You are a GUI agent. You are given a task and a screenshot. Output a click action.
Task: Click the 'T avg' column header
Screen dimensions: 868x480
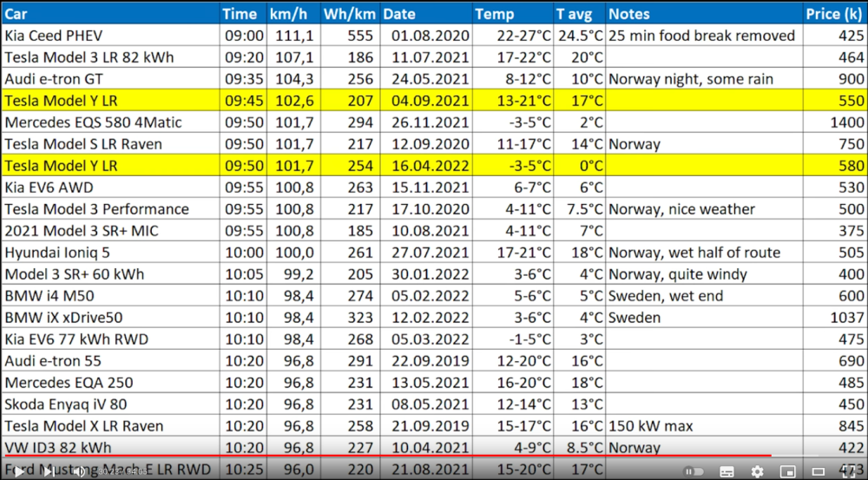click(580, 13)
